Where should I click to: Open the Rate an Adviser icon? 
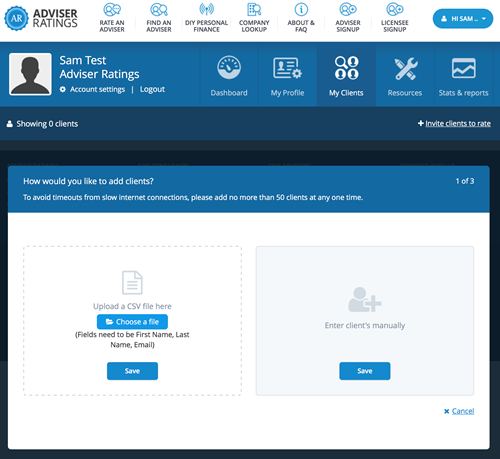(112, 9)
